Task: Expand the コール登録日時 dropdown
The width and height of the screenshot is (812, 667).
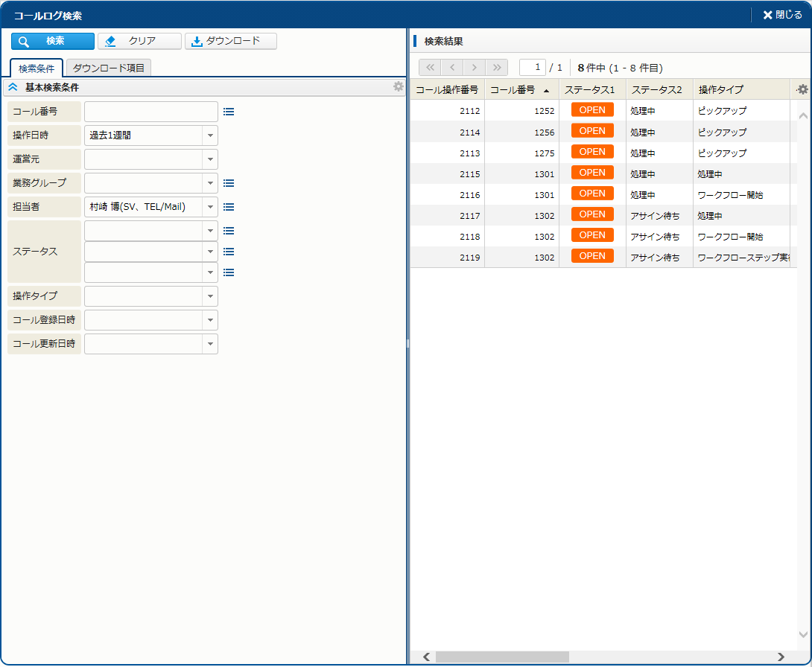Action: point(210,320)
